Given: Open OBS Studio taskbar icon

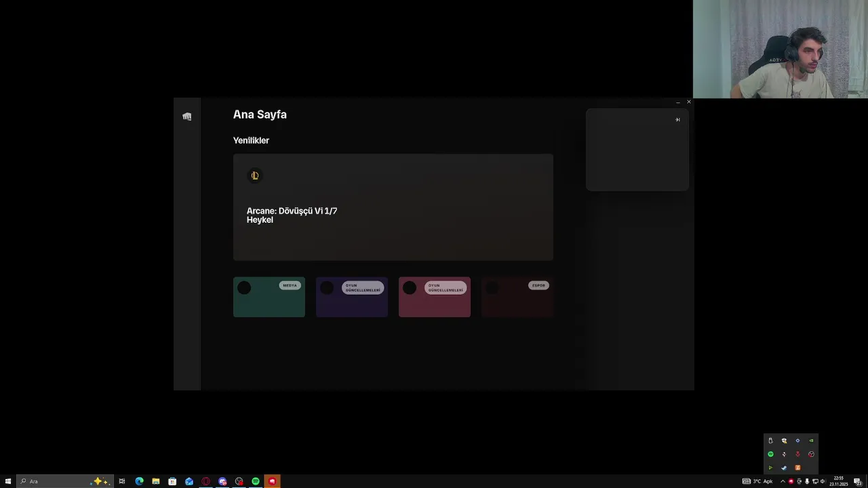Looking at the screenshot, I should click(x=239, y=481).
